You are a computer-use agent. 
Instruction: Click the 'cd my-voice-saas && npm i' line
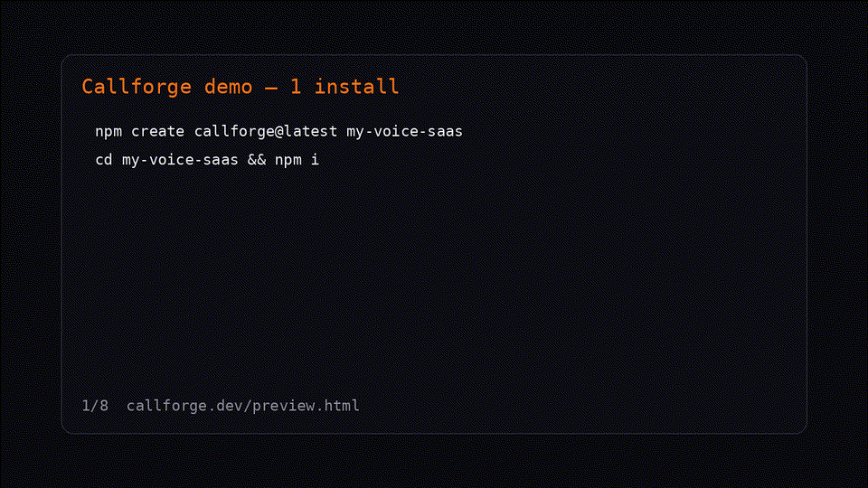point(207,160)
